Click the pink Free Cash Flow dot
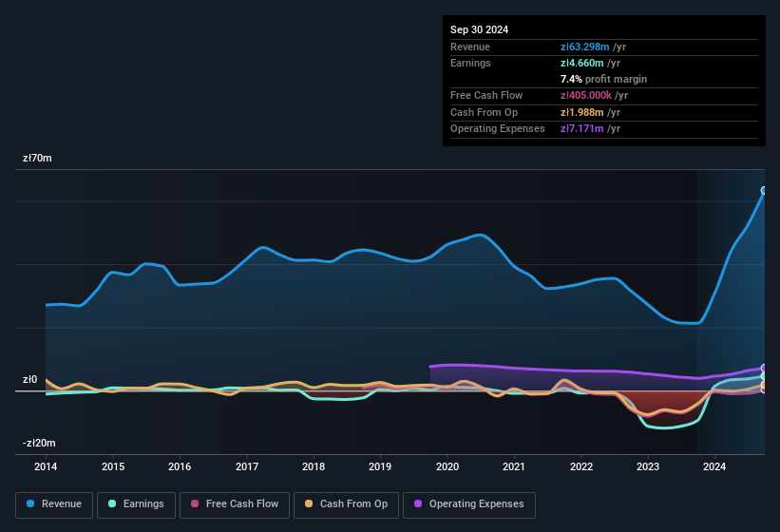 coord(195,503)
